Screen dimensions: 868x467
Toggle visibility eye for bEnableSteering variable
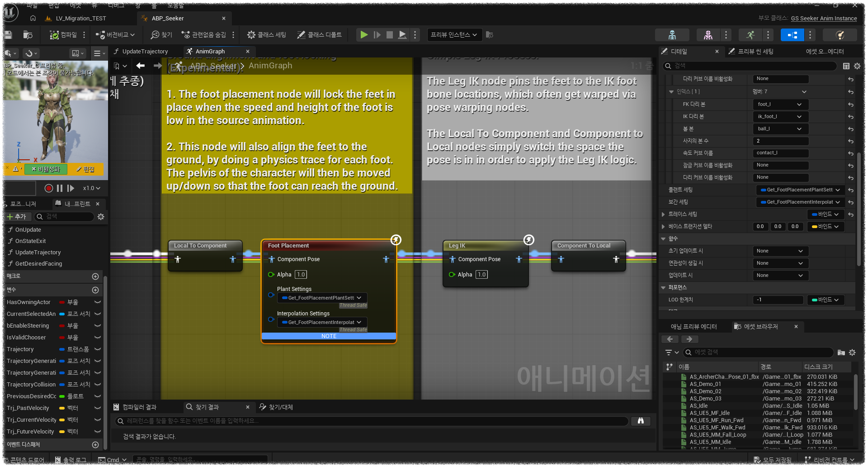click(97, 326)
